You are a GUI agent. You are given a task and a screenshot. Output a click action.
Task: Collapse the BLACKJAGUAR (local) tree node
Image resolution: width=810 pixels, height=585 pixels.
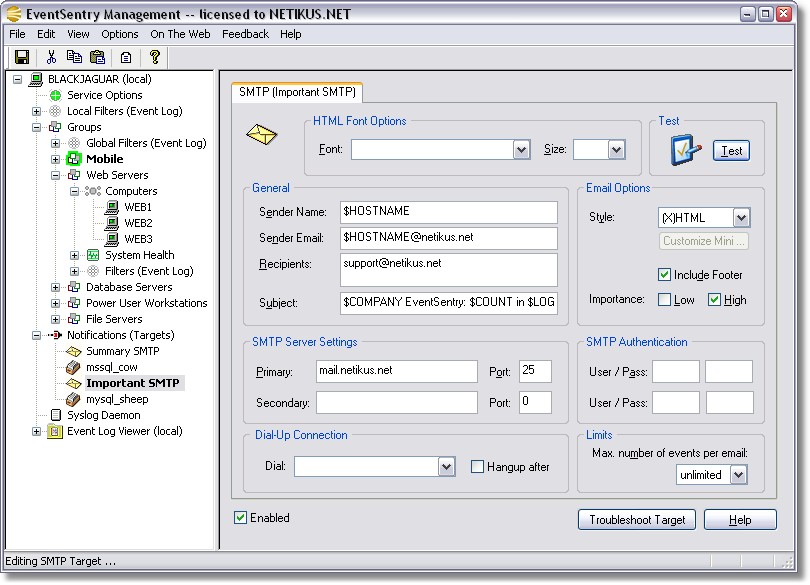tap(18, 80)
